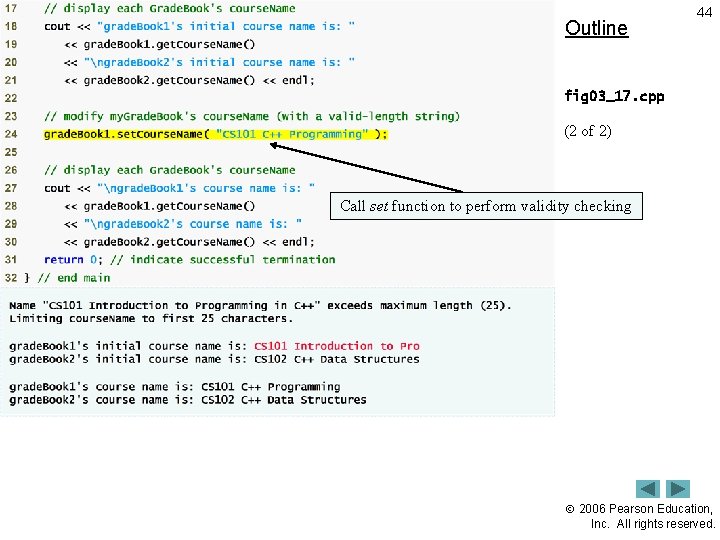This screenshot has width=720, height=540.
Task: Click last output line 'CS102 C++ Data Structures'
Action: 187,400
